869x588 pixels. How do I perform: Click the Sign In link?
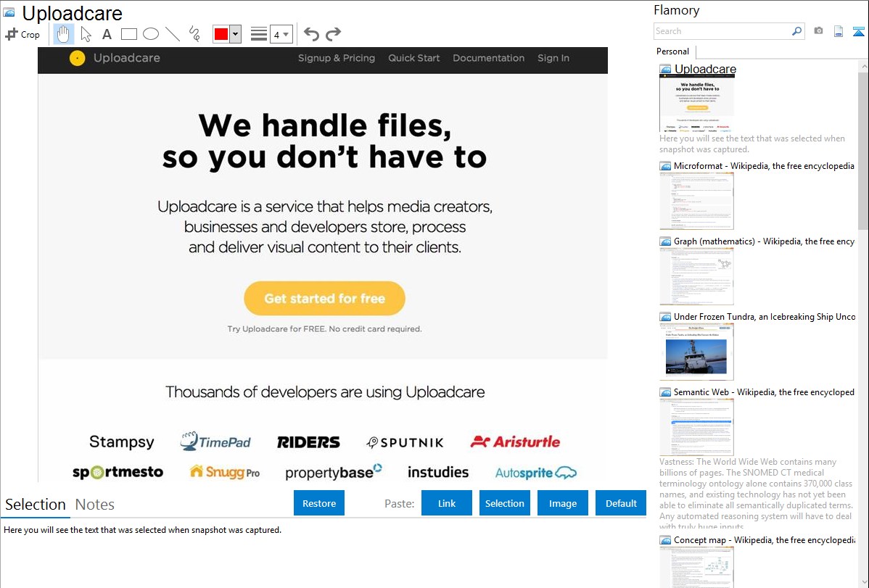tap(553, 58)
